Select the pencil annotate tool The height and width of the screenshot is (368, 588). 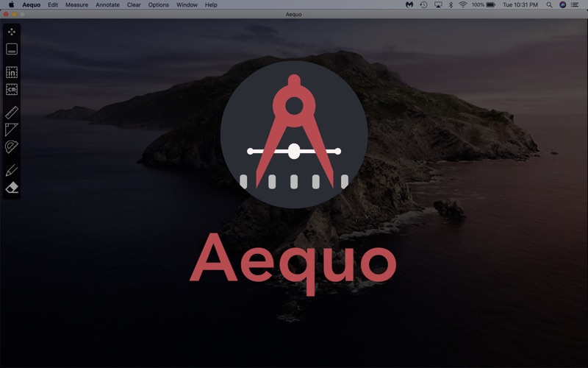(x=12, y=170)
